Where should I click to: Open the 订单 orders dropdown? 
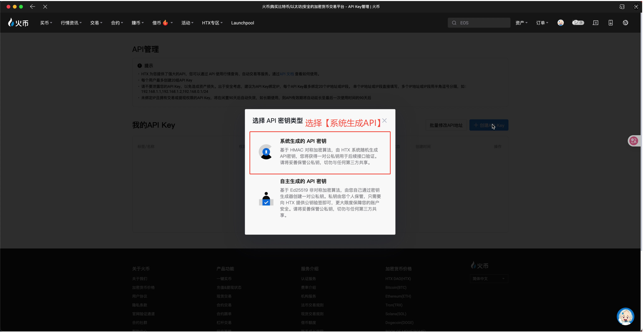coord(542,23)
